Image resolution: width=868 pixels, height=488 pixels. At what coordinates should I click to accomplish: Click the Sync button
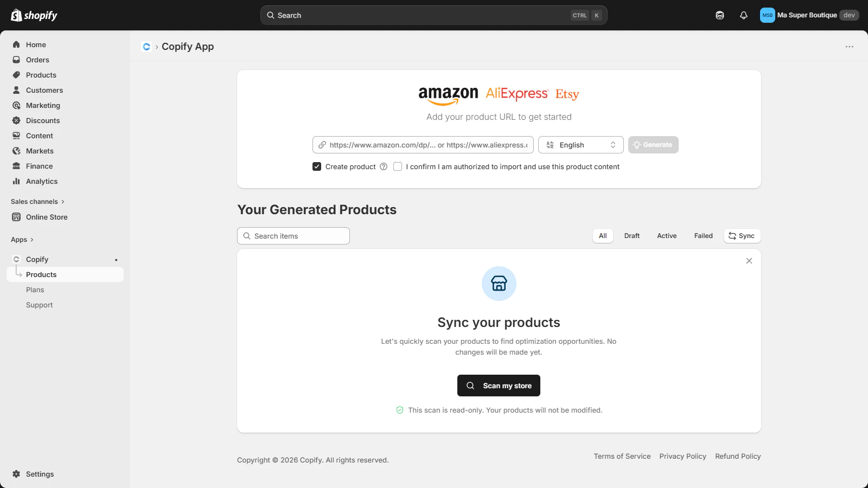tap(742, 236)
